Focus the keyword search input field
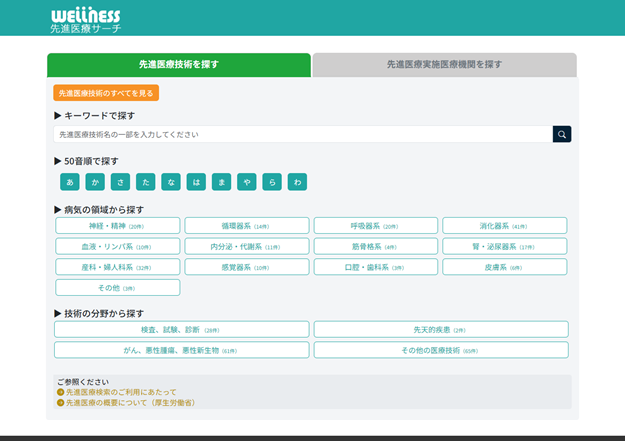This screenshot has width=625, height=441. pyautogui.click(x=303, y=134)
